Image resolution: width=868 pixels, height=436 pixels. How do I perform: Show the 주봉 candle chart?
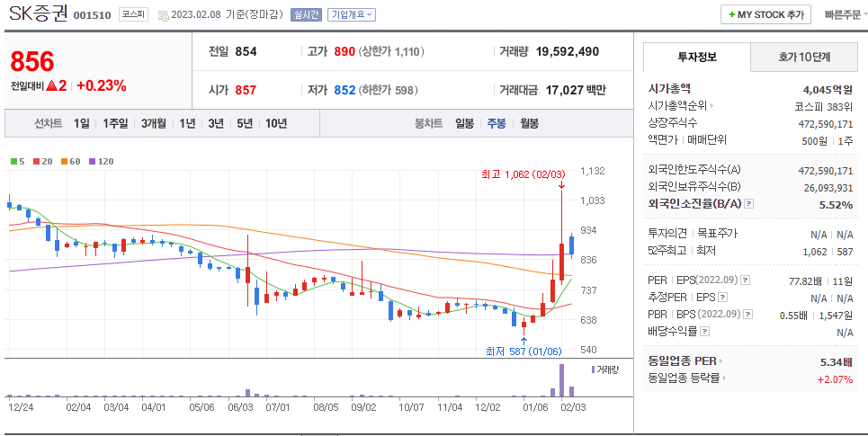click(x=497, y=123)
